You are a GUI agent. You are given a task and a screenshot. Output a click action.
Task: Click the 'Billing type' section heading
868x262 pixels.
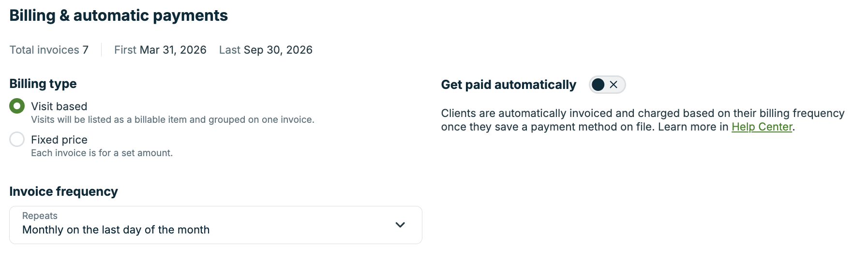43,84
